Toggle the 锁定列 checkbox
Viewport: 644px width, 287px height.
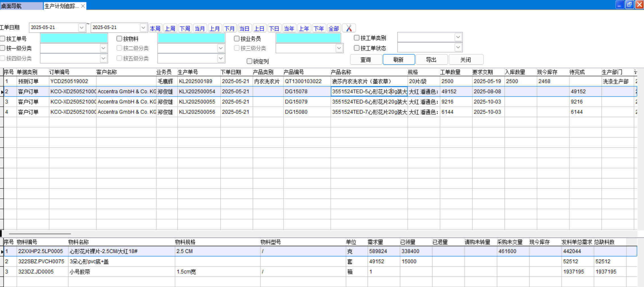249,61
